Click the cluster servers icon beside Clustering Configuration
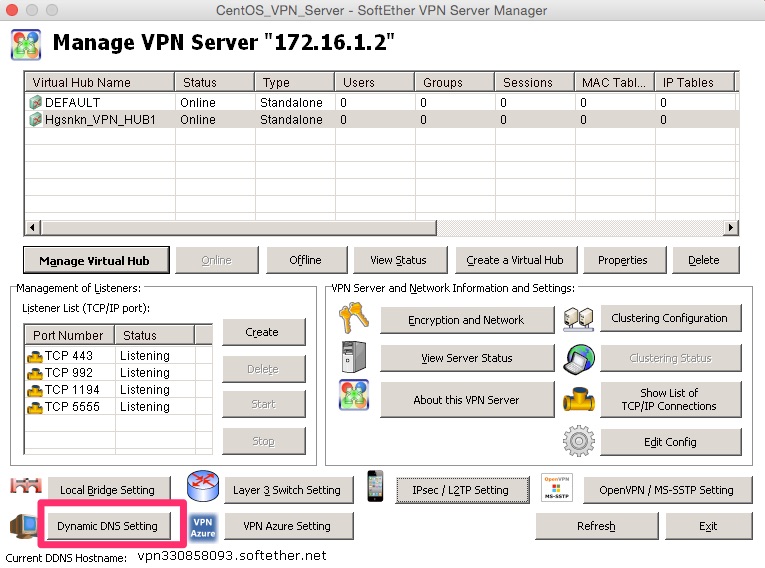Screen dimensions: 765x568 tap(578, 319)
